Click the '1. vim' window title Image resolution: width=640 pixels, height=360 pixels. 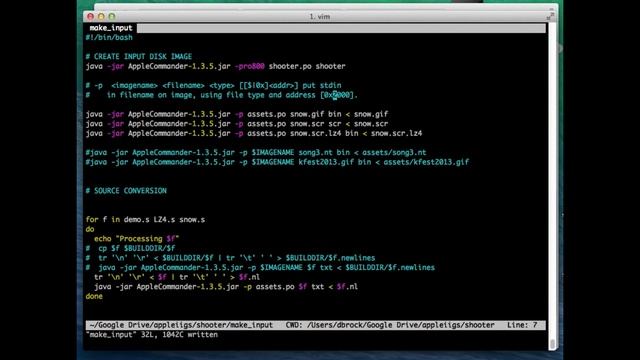point(320,17)
